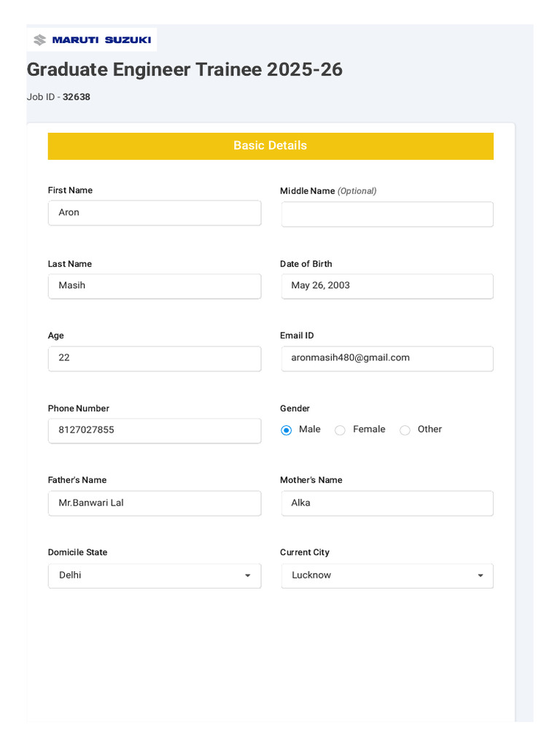Click the Age field showing 22

[155, 359]
